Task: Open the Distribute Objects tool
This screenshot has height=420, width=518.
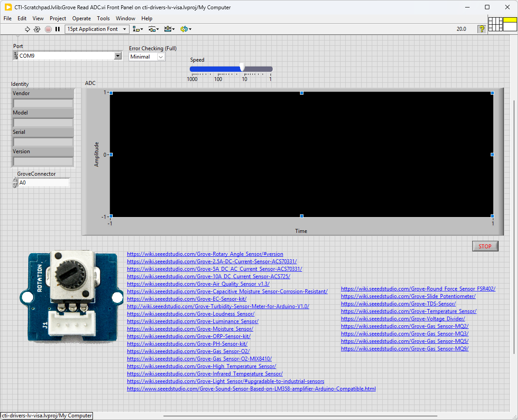Action: point(153,29)
